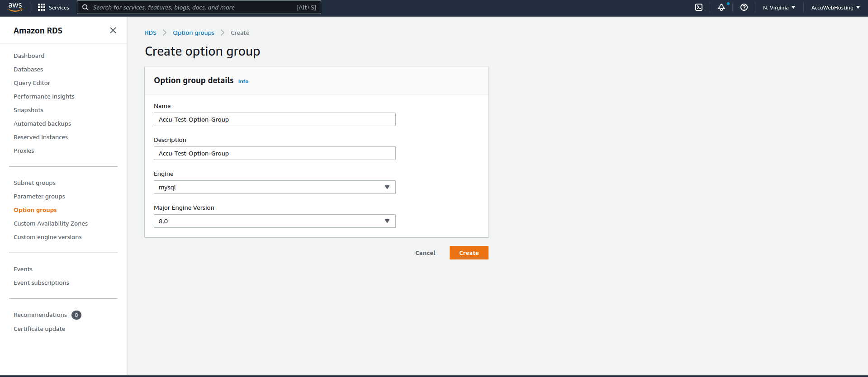The height and width of the screenshot is (377, 868).
Task: Open the Services grid menu
Action: coord(53,7)
